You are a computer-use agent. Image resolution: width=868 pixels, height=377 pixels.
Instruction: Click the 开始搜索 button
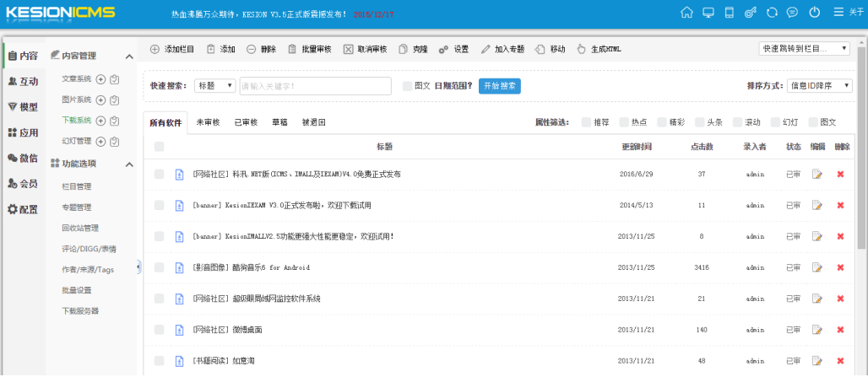pyautogui.click(x=499, y=85)
